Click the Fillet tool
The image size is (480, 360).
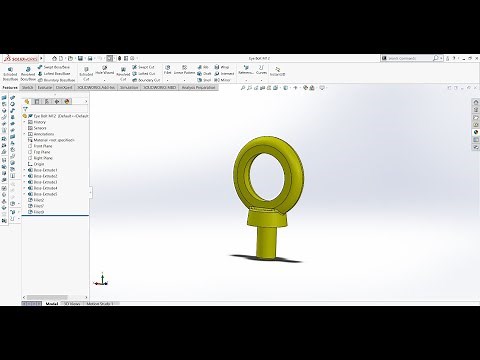tap(167, 70)
